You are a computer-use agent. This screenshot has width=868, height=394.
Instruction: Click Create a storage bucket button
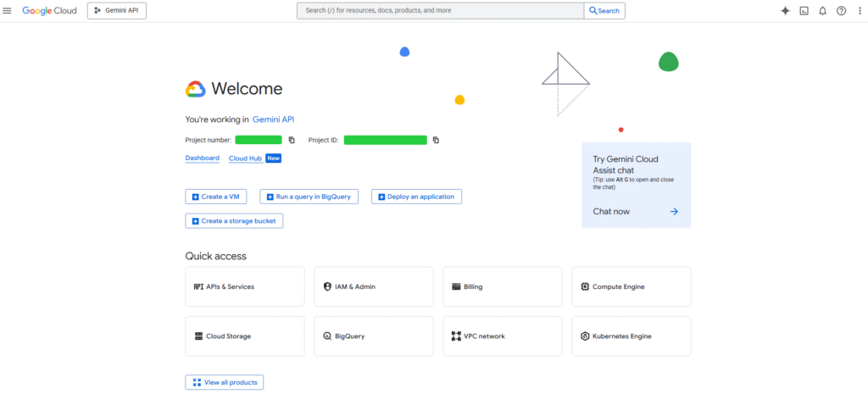pyautogui.click(x=234, y=221)
